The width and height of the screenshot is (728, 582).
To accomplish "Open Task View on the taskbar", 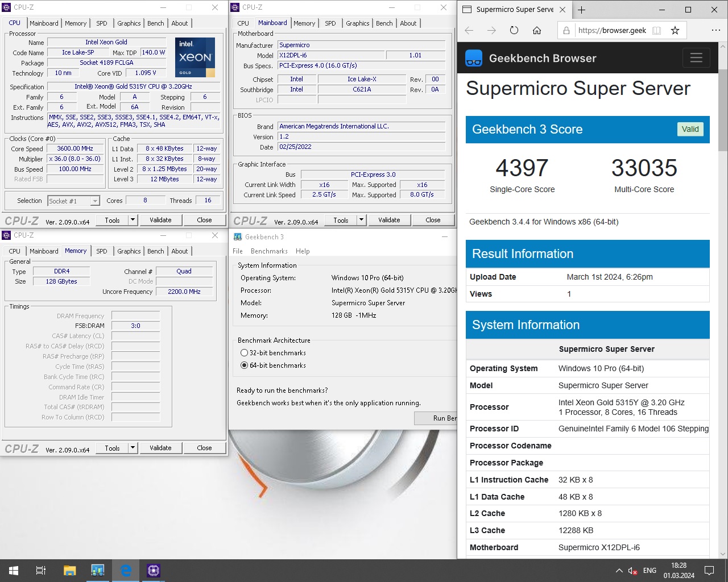I will tap(41, 571).
